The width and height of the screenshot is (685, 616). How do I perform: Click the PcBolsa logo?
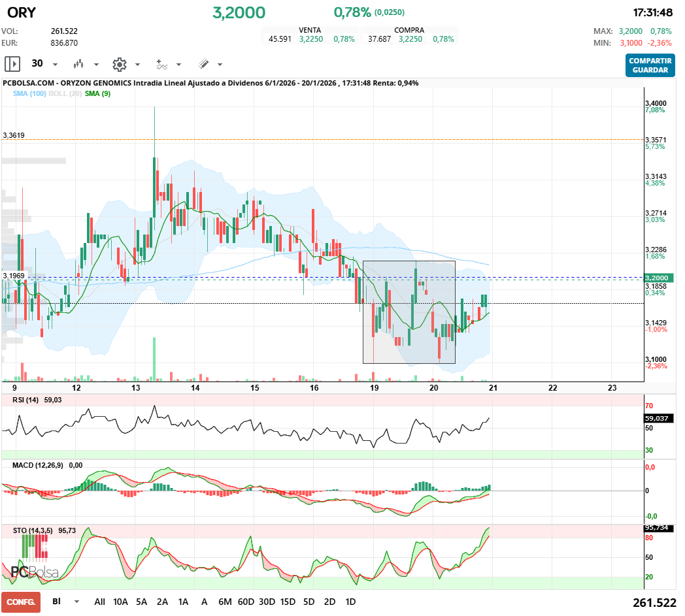[x=35, y=572]
